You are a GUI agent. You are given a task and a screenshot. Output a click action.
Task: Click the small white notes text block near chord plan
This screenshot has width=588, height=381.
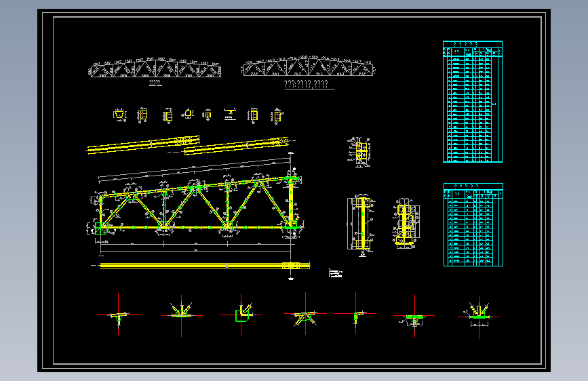[335, 273]
